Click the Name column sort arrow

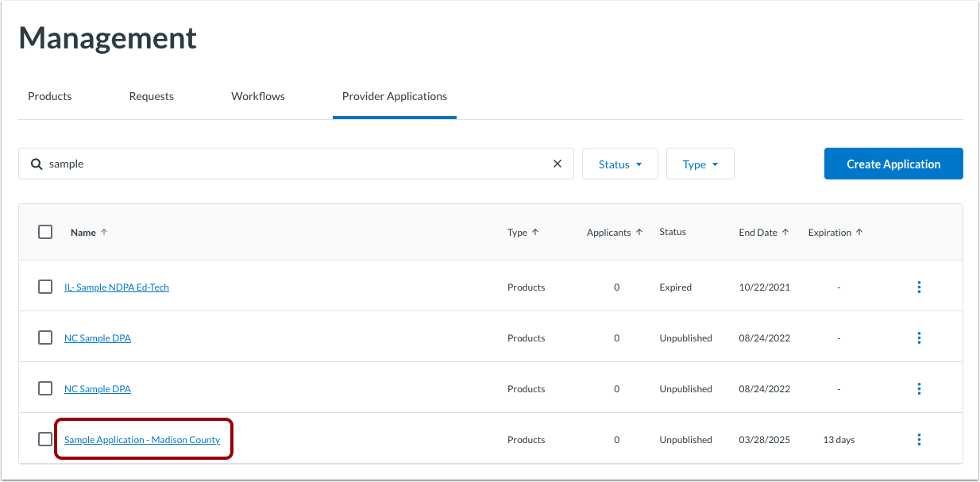pos(105,232)
